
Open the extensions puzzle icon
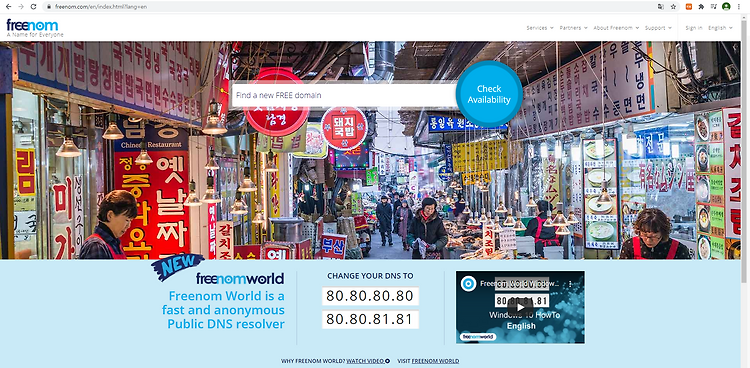coord(701,7)
